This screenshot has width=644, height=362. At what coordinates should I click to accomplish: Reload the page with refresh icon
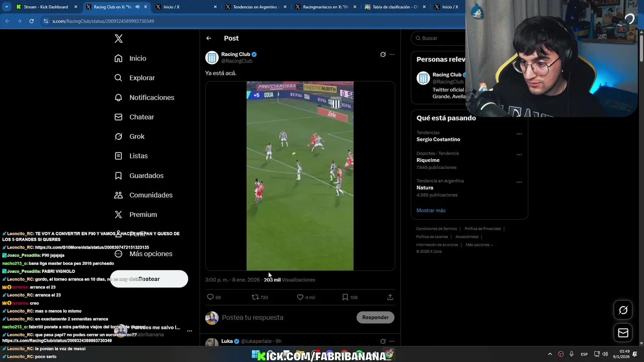point(31,21)
